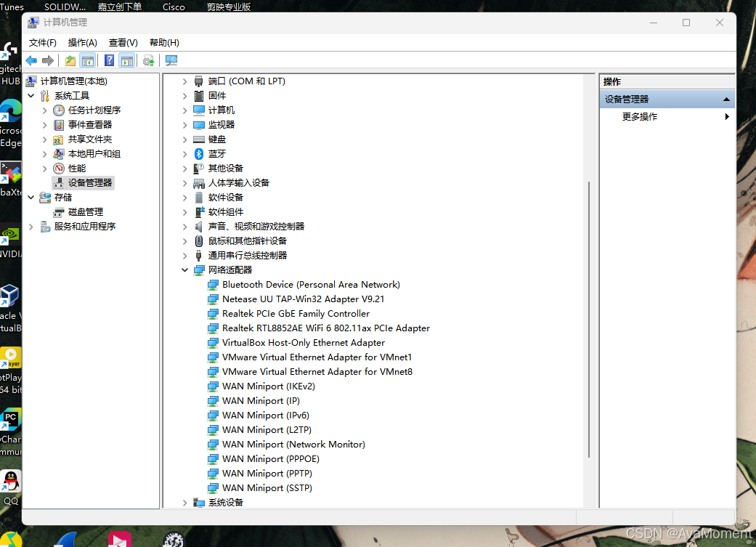Image resolution: width=756 pixels, height=547 pixels.
Task: Select VMware Virtual Ethernet Adapter for VMnet1
Action: pyautogui.click(x=317, y=357)
